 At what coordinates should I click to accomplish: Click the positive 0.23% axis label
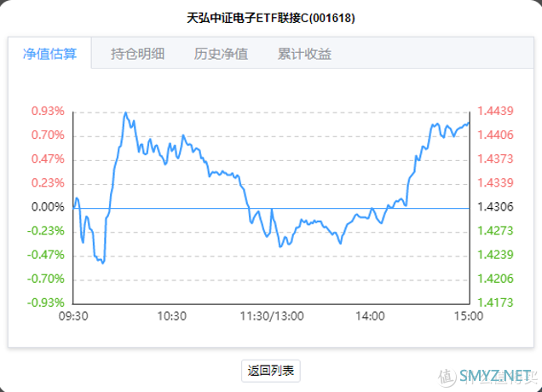tap(48, 183)
